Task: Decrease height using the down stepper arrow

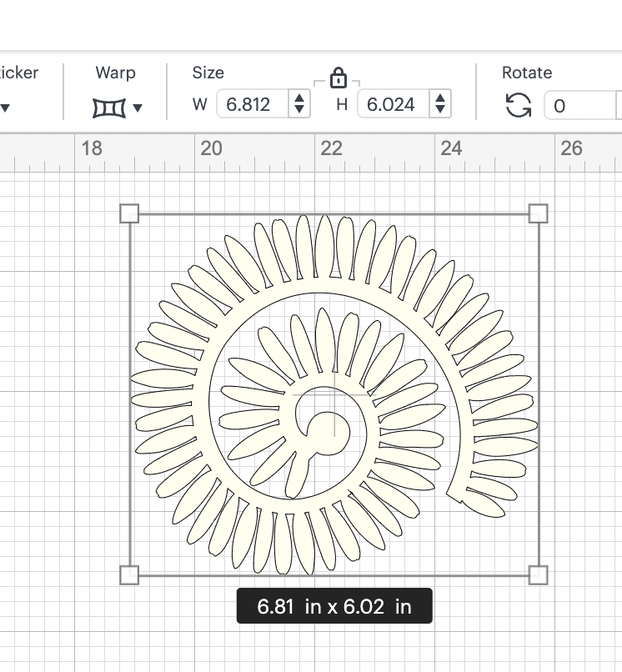Action: pos(440,110)
